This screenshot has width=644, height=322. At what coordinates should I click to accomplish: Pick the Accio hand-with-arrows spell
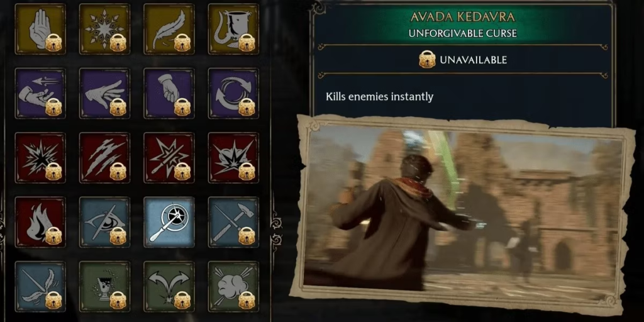click(40, 93)
